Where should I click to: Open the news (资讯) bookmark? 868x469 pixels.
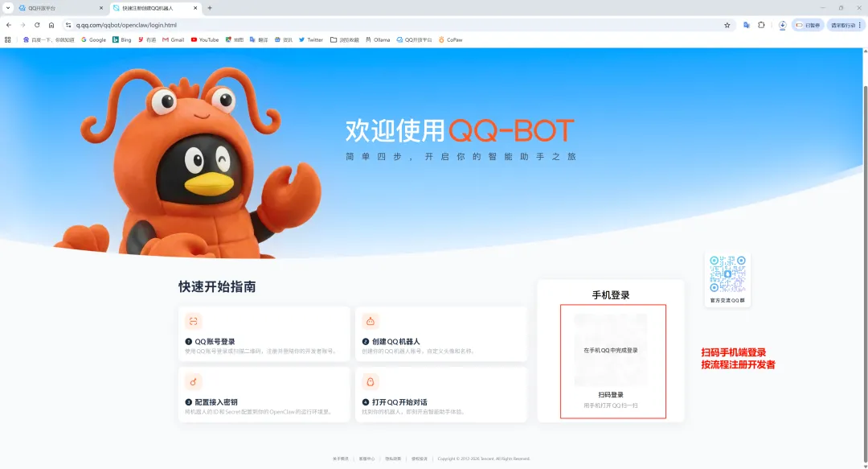pos(284,40)
